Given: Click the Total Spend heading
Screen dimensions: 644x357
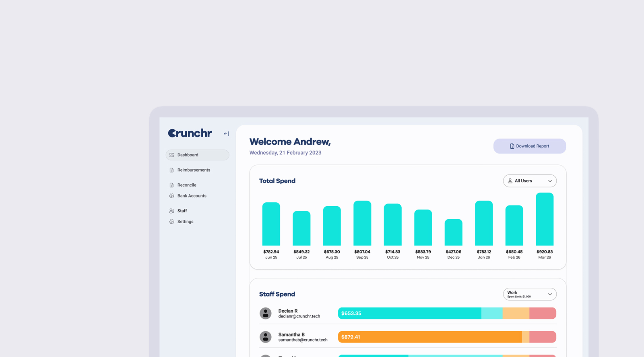Looking at the screenshot, I should coord(277,181).
